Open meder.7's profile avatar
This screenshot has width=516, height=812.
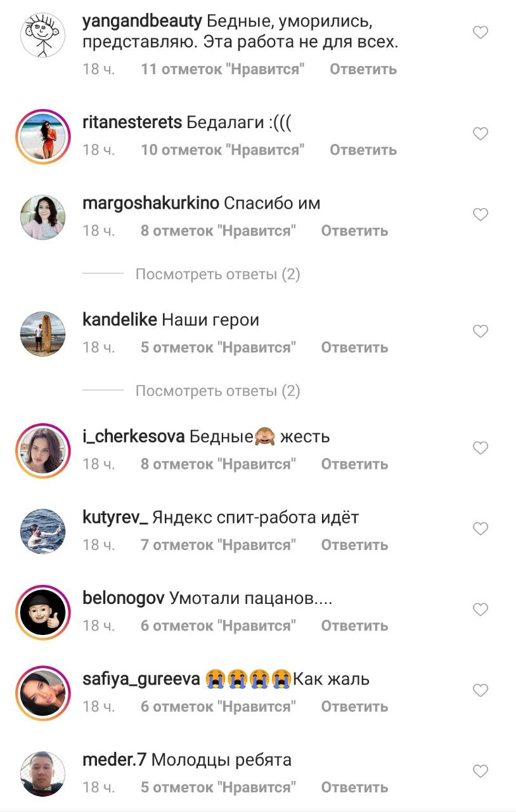[x=43, y=774]
